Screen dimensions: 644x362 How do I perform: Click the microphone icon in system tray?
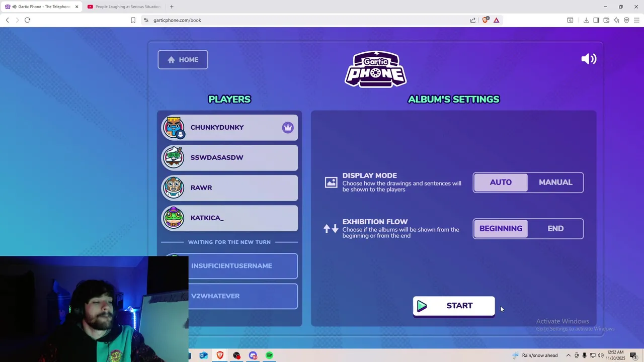pos(584,355)
